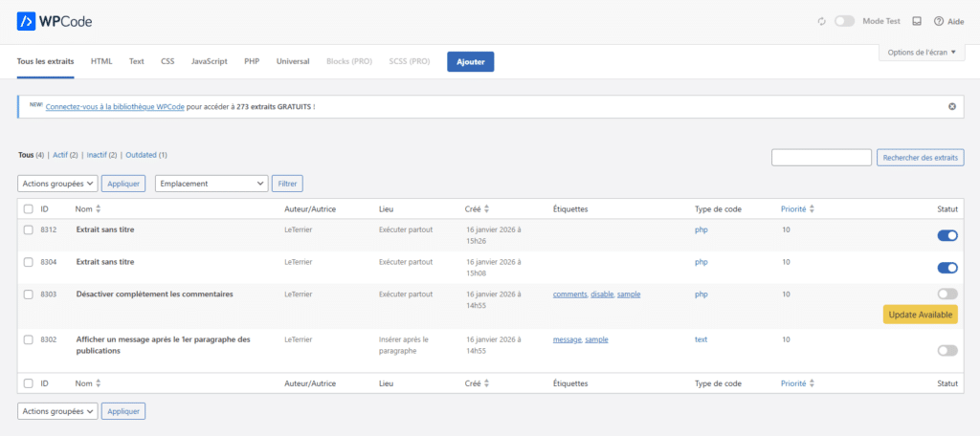Viewport: 980px width, 436px height.
Task: Activate the Désactiver complètement les commentaires snippet
Action: (947, 294)
